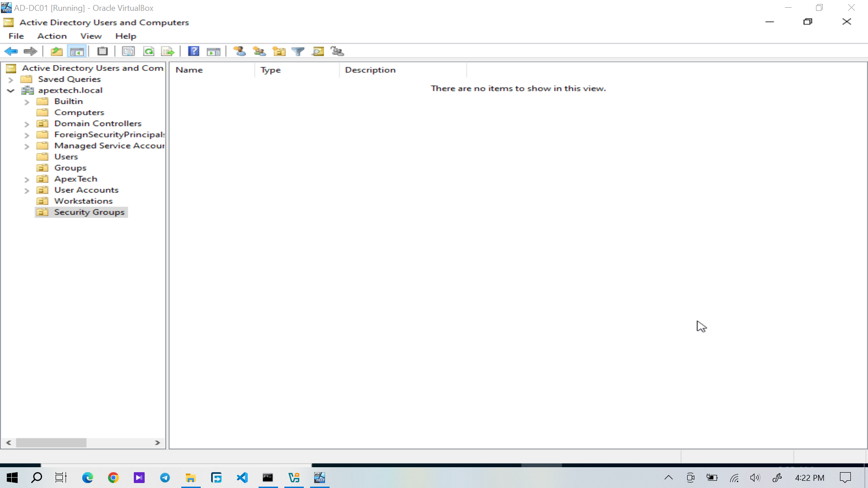The width and height of the screenshot is (868, 488).
Task: Select Saved Queries in the tree
Action: coord(69,80)
